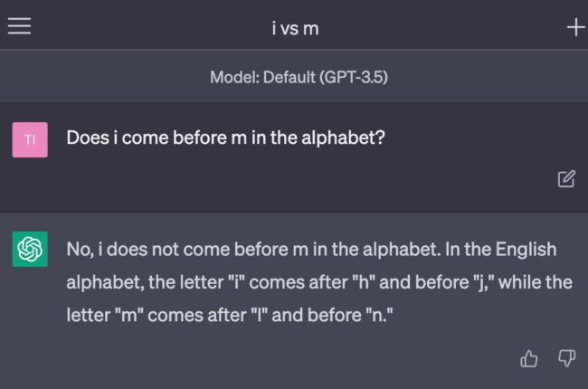Edit the user message with pencil icon
Screen dimensions: 588x389
[x=566, y=178]
